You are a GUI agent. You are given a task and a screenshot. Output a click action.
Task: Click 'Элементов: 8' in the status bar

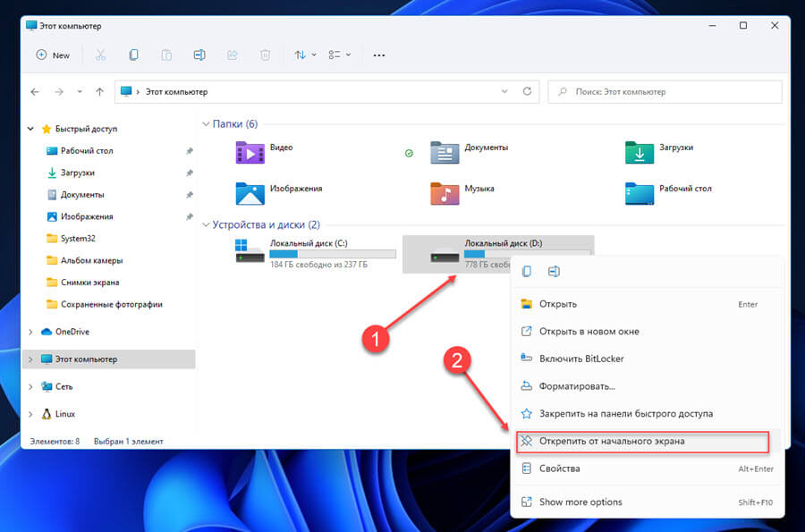(55, 441)
